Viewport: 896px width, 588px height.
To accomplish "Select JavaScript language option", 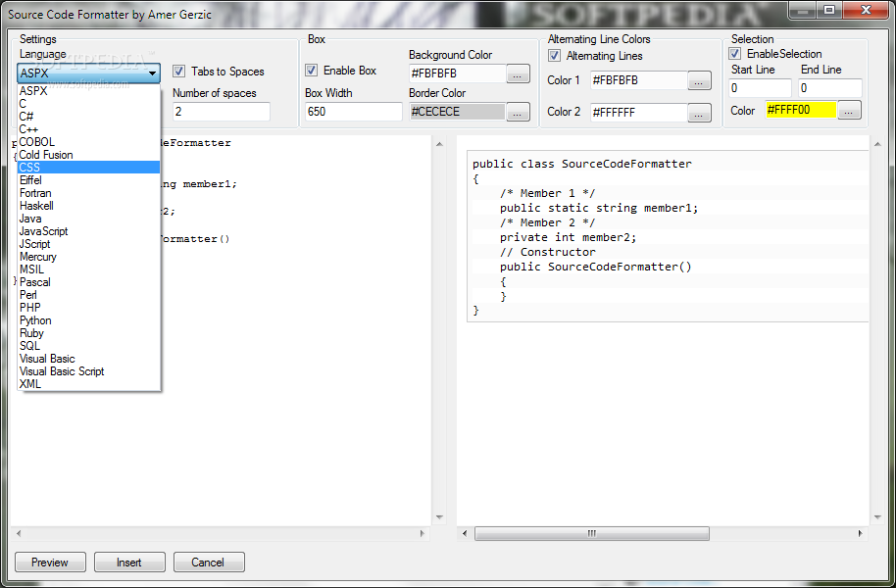I will 88,231.
